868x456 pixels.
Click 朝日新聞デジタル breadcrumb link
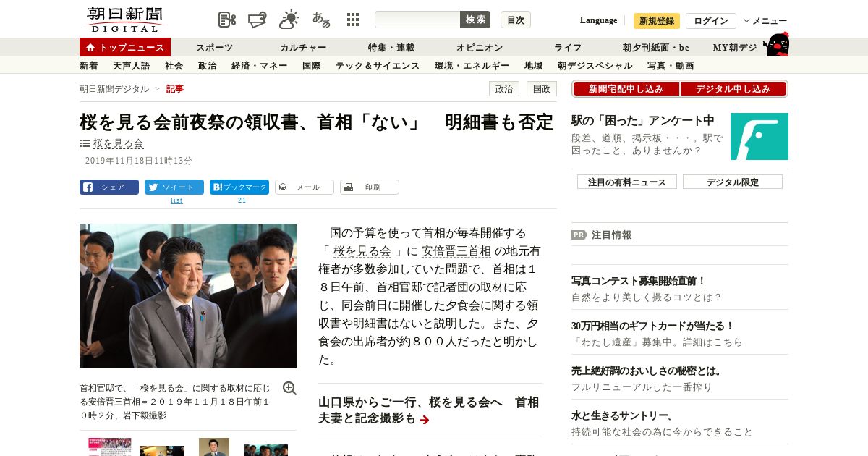coord(114,89)
